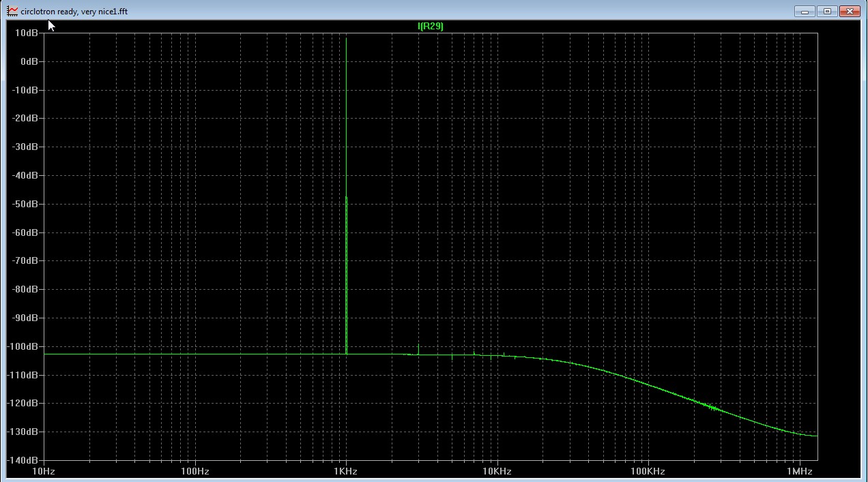The width and height of the screenshot is (868, 482).
Task: Click the -130dB axis label
Action: [23, 432]
